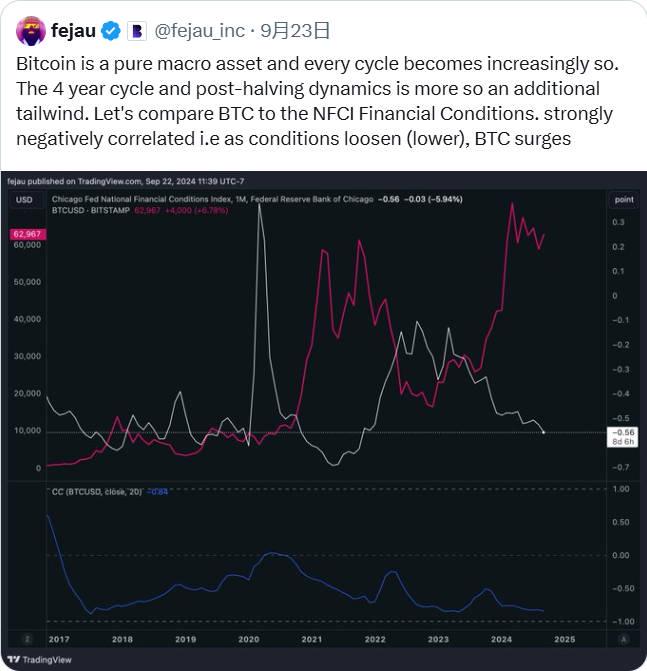This screenshot has width=647, height=671.
Task: Open the USD currency selector on chart
Action: (x=24, y=200)
